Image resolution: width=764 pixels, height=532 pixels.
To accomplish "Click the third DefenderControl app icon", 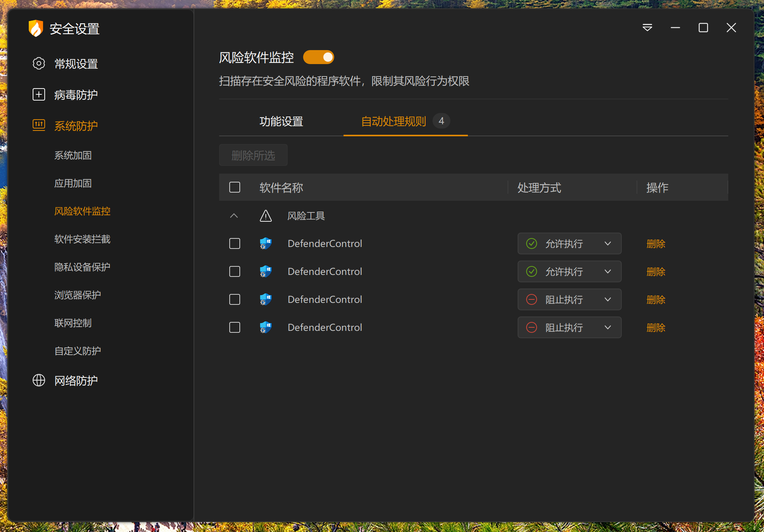I will point(265,299).
